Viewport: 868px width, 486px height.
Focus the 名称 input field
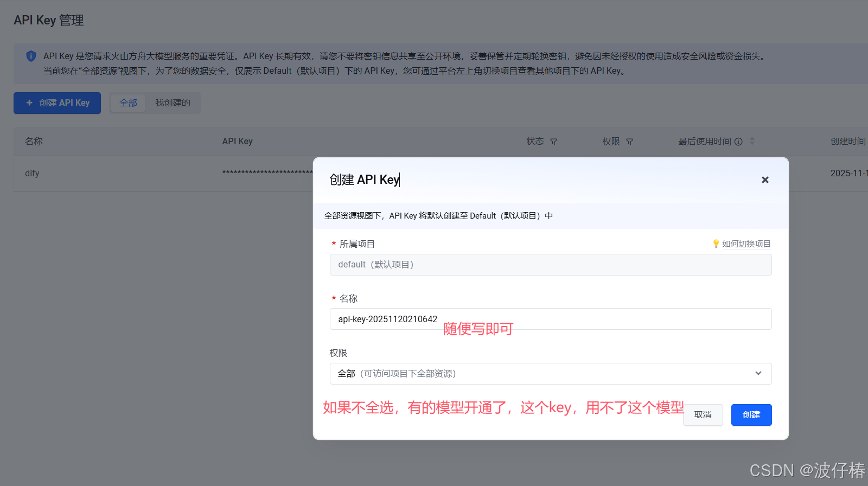551,319
